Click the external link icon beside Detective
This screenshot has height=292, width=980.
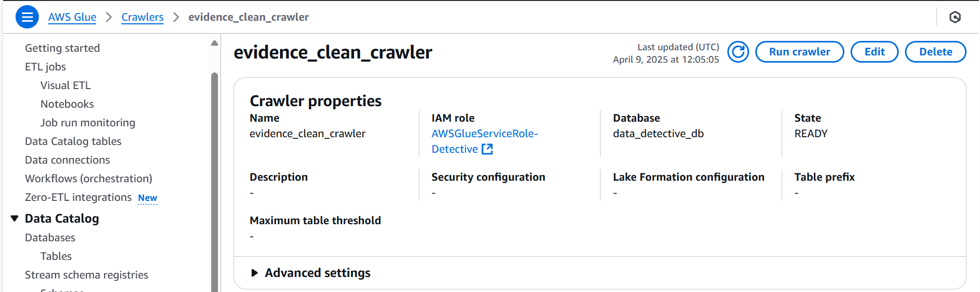[487, 149]
